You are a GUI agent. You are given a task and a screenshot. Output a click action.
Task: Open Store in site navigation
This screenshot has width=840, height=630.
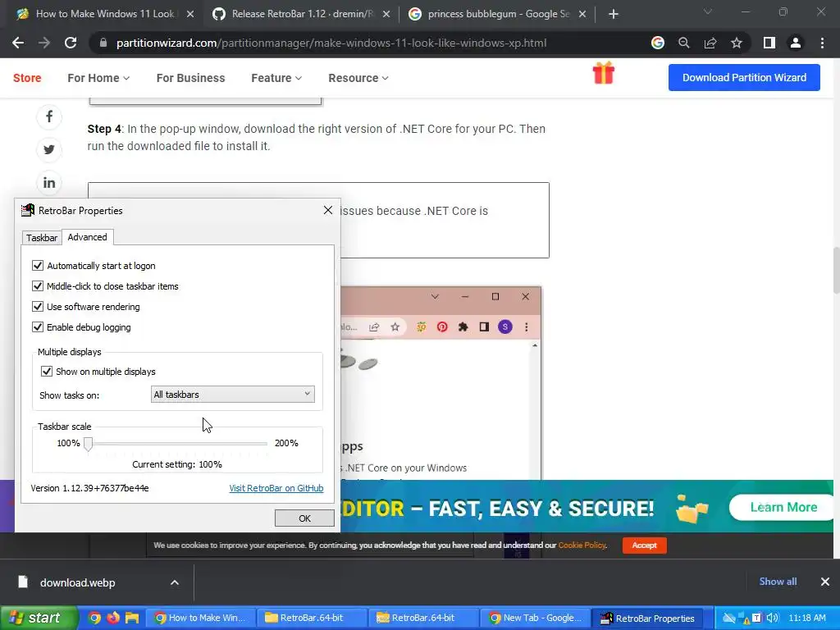click(x=27, y=78)
